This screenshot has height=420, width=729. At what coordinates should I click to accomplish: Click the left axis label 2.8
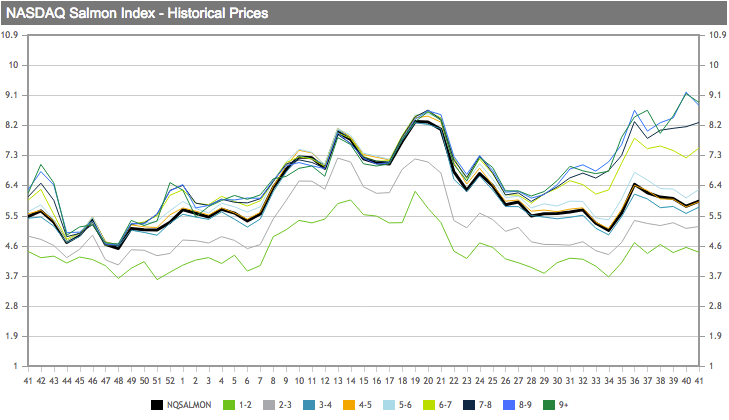click(x=11, y=306)
